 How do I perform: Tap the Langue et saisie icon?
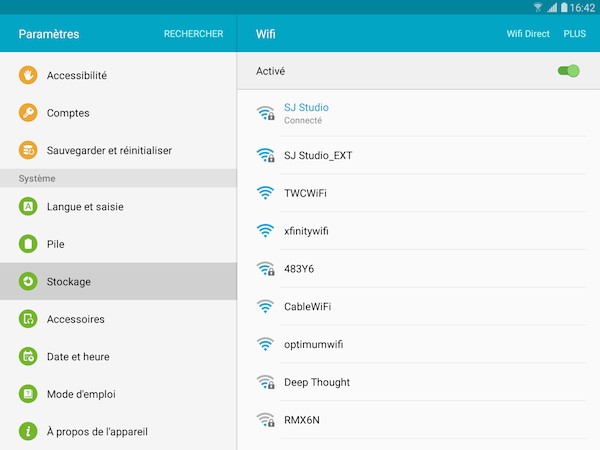point(28,207)
